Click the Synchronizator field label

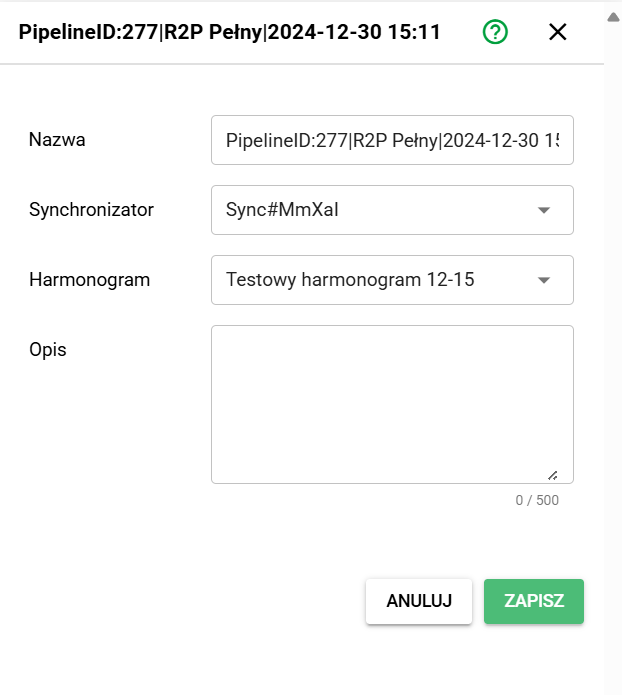pos(91,210)
